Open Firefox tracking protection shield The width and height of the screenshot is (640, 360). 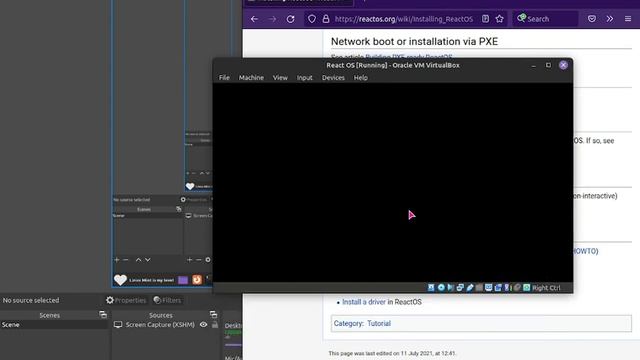click(x=312, y=19)
